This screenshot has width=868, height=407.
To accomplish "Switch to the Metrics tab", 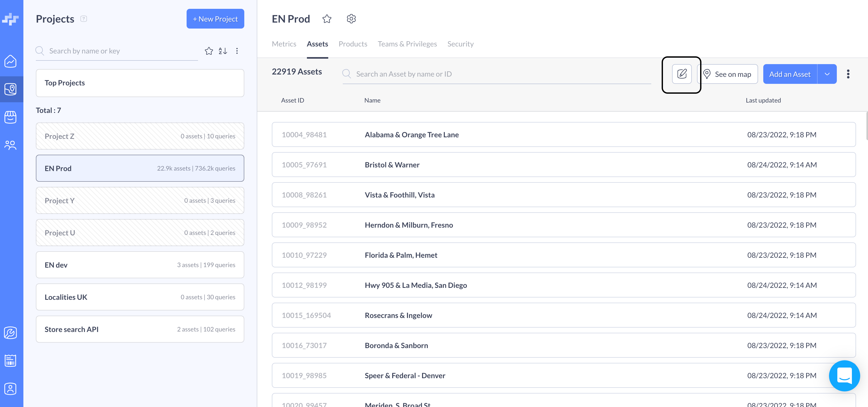I will pos(284,44).
